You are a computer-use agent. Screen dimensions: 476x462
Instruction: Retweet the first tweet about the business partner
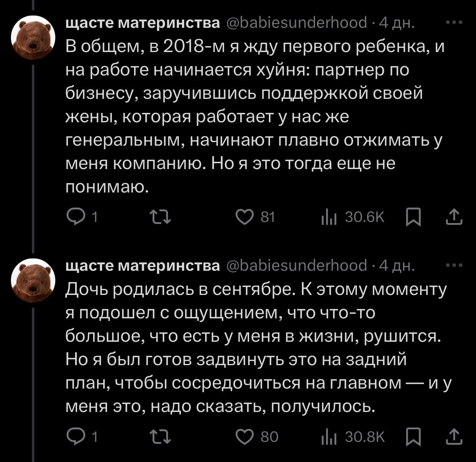tap(161, 217)
